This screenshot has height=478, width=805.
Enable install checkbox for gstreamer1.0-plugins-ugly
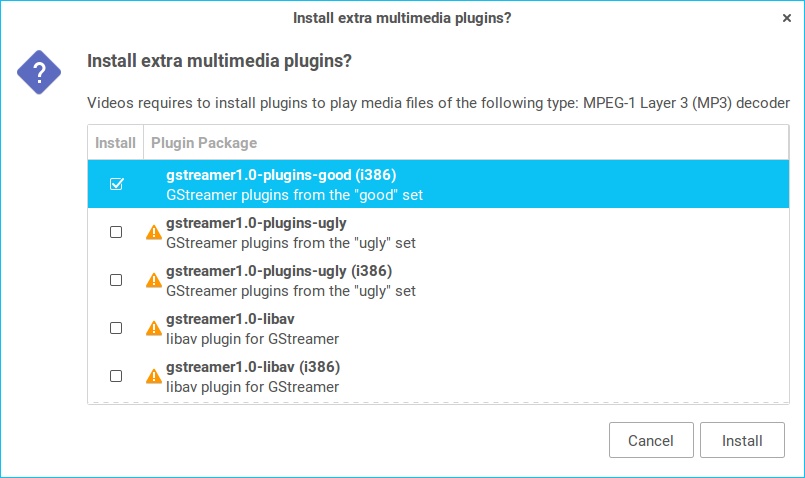click(116, 232)
